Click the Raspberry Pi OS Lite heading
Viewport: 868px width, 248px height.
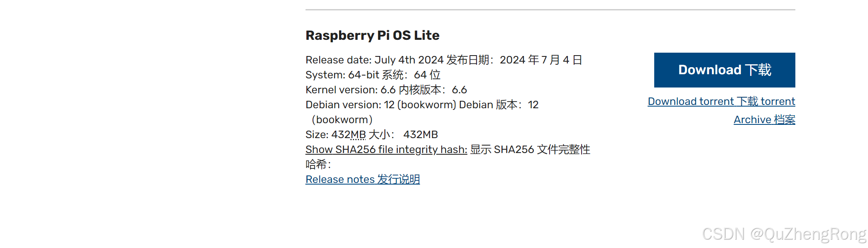pyautogui.click(x=372, y=36)
